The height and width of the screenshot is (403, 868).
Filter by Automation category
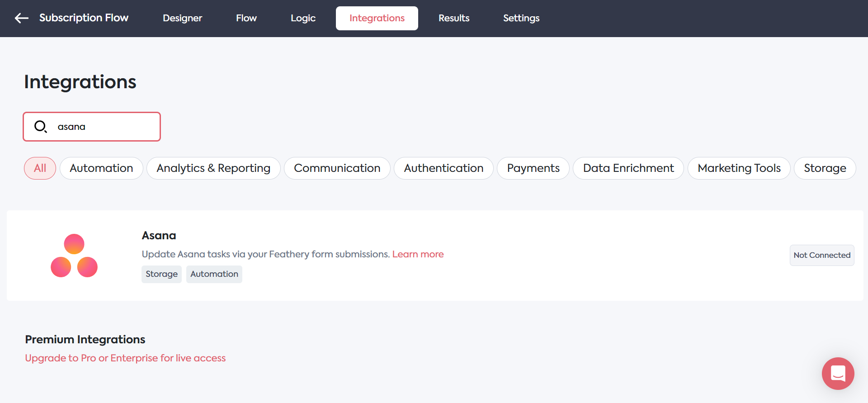point(101,168)
